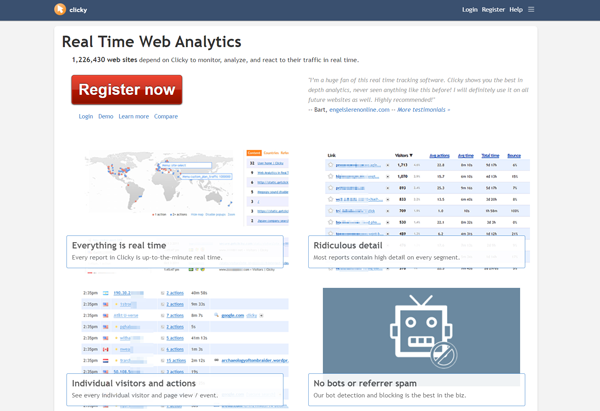Click the Visitors column sort header
This screenshot has height=411, width=600.
404,155
